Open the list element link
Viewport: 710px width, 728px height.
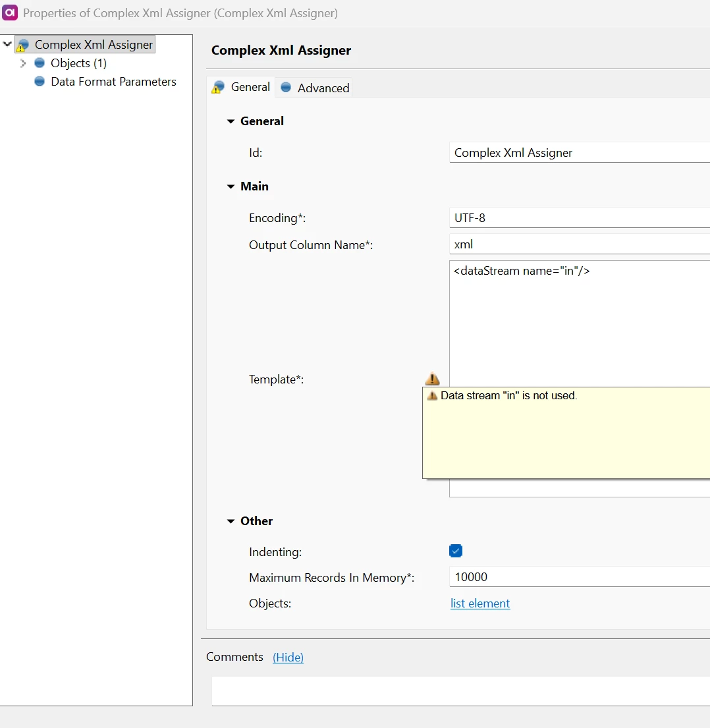[480, 603]
